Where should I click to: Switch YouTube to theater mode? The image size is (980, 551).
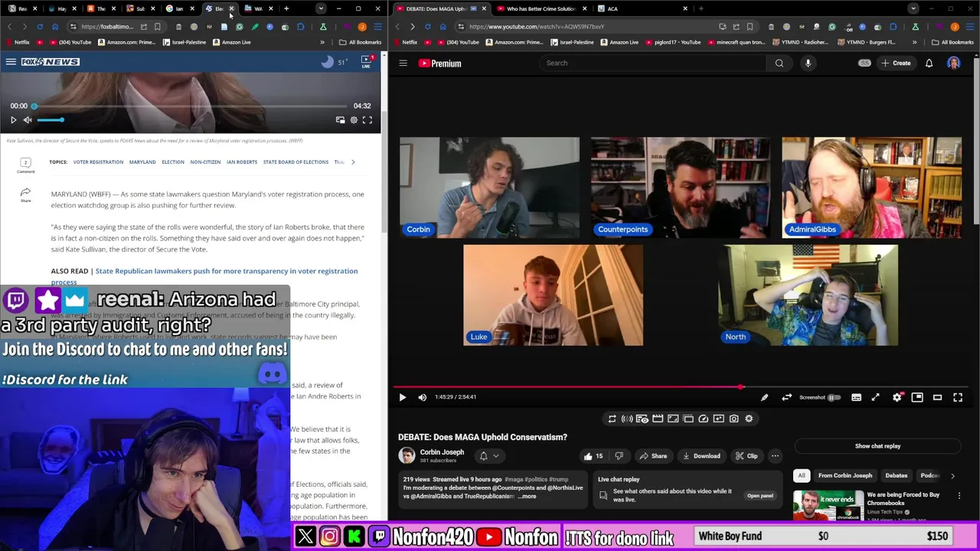(937, 397)
